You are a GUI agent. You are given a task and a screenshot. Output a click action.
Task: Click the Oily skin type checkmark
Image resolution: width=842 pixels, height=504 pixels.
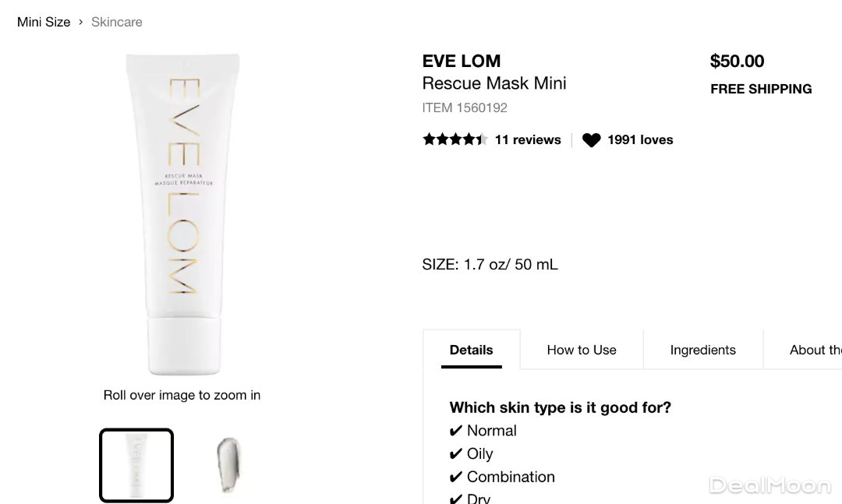coord(456,454)
